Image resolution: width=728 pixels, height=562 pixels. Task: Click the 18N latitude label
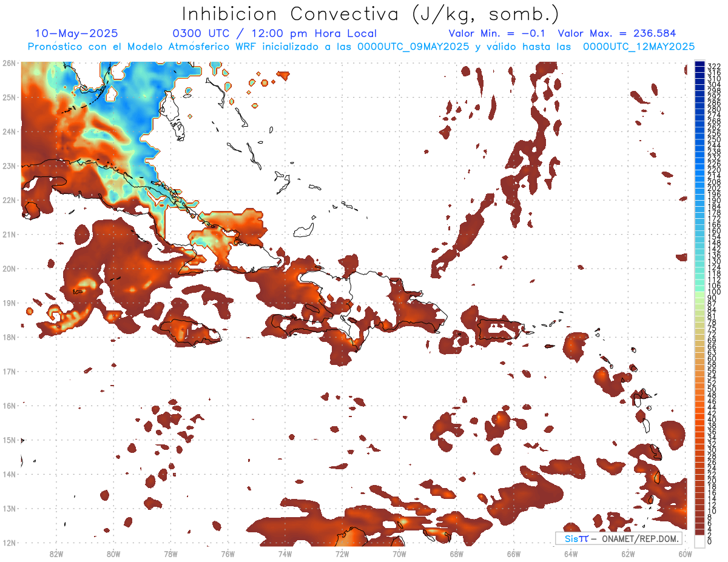8,336
